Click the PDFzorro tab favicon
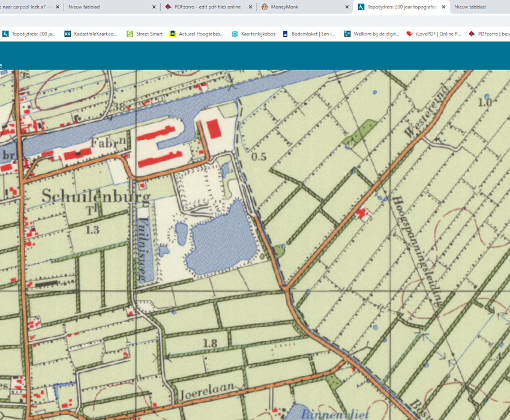This screenshot has height=420, width=510. [x=168, y=7]
